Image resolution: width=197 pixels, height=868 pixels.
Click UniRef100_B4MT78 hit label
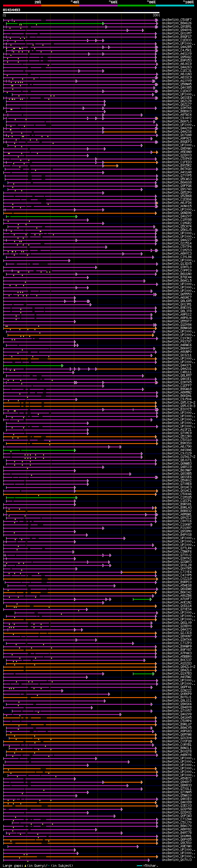[177, 833]
